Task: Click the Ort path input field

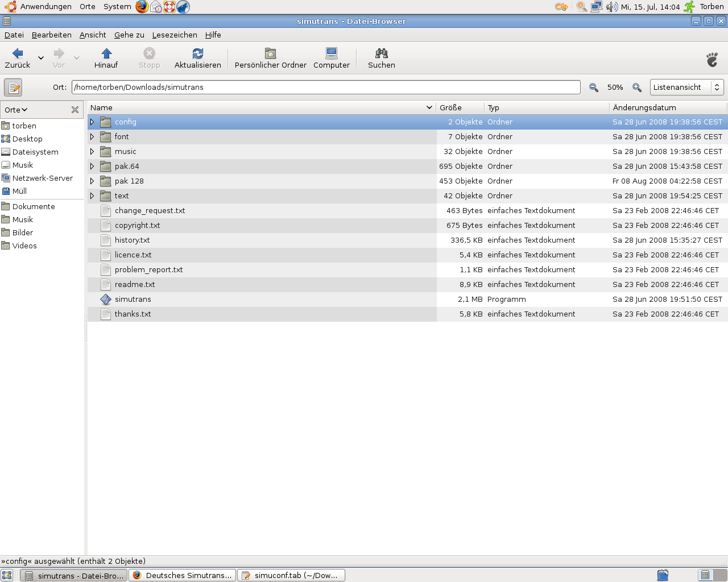Action: click(325, 88)
